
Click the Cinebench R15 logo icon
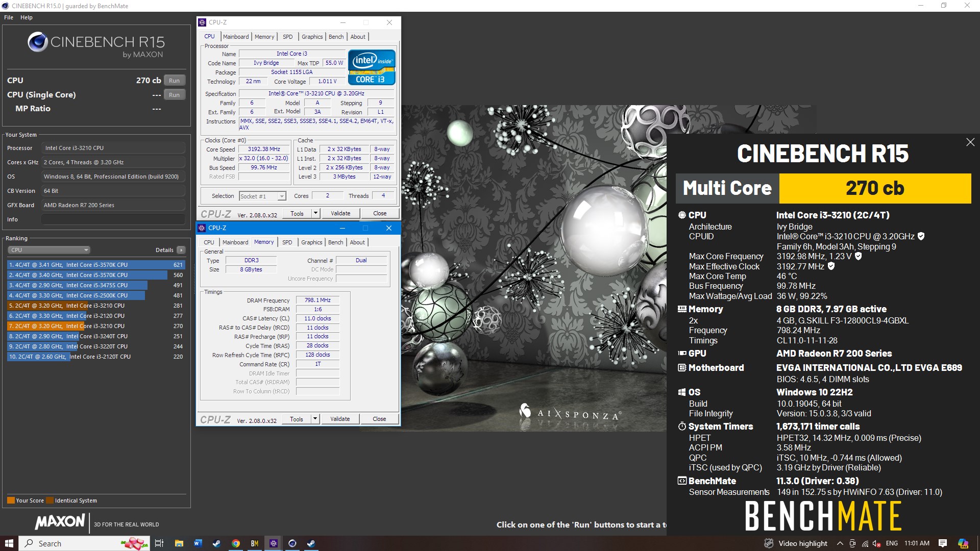click(x=38, y=42)
